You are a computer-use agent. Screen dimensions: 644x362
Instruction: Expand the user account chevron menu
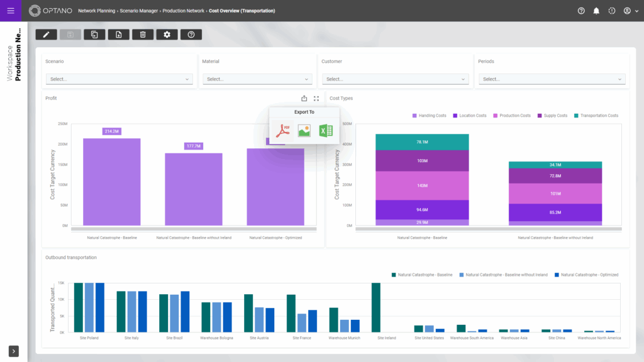click(636, 11)
